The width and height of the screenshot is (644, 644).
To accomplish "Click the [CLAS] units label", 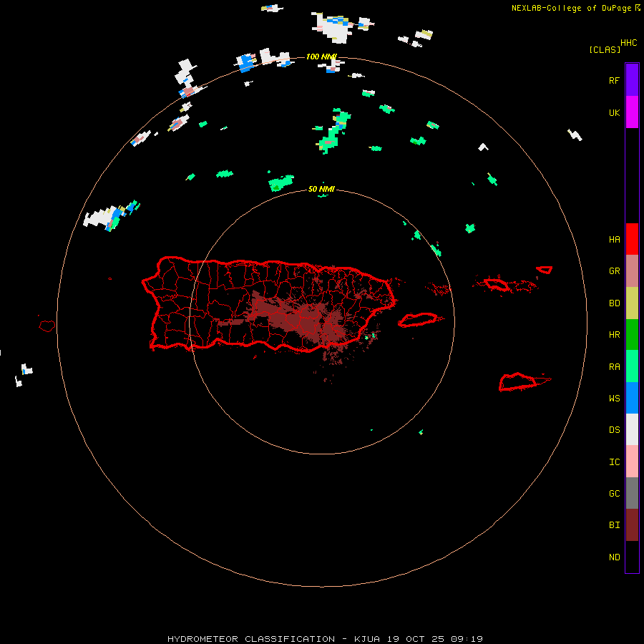I will click(605, 49).
